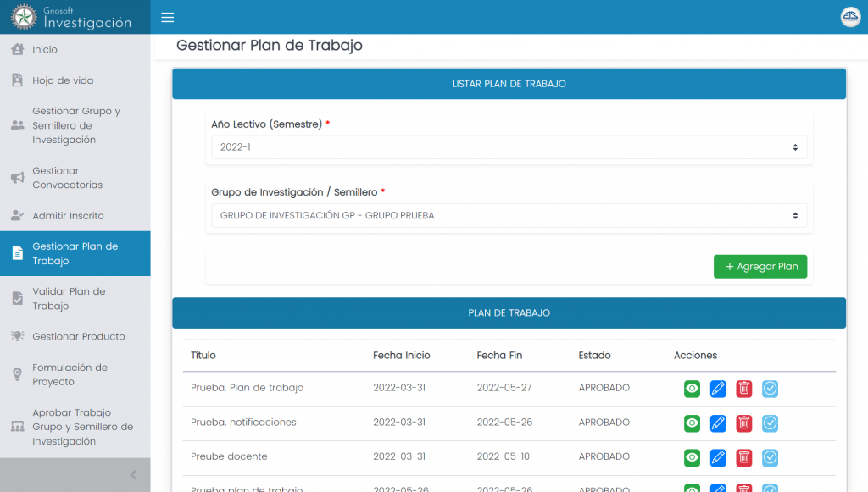
Task: View the Prueba. Plan de trabajo details
Action: [692, 389]
